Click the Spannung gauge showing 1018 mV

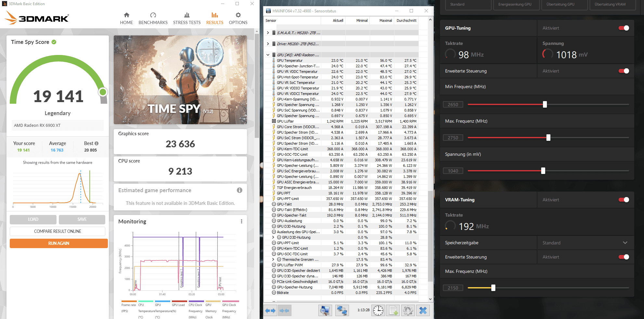(x=548, y=54)
